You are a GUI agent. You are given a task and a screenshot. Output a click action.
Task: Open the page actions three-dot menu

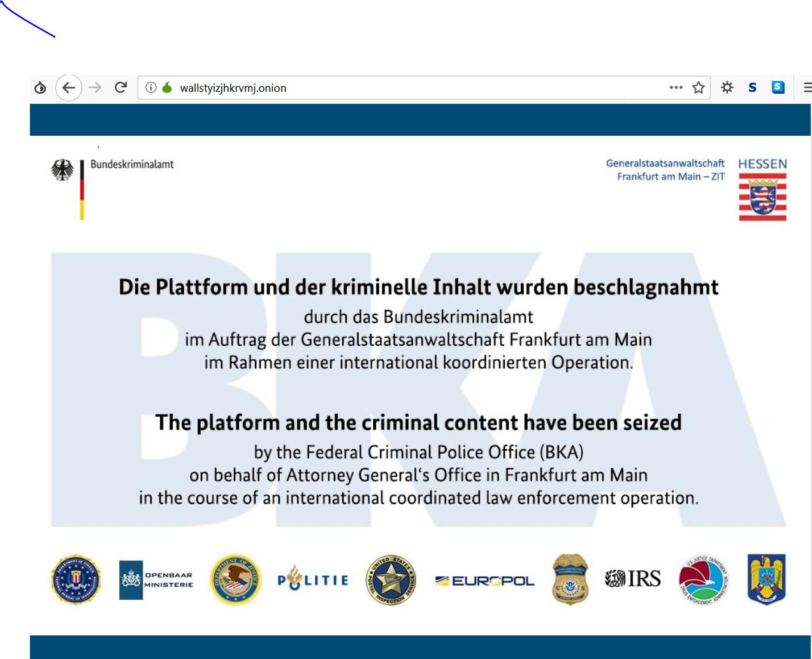tap(676, 87)
